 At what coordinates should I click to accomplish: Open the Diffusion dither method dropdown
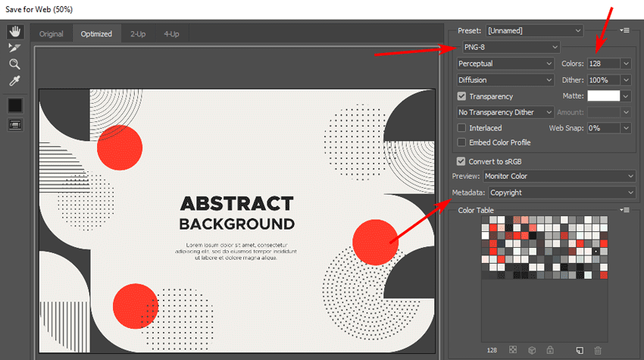click(505, 80)
